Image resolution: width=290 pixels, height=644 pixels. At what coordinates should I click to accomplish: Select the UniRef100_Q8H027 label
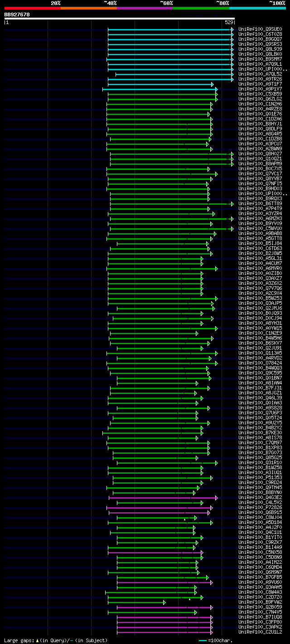pos(260,154)
